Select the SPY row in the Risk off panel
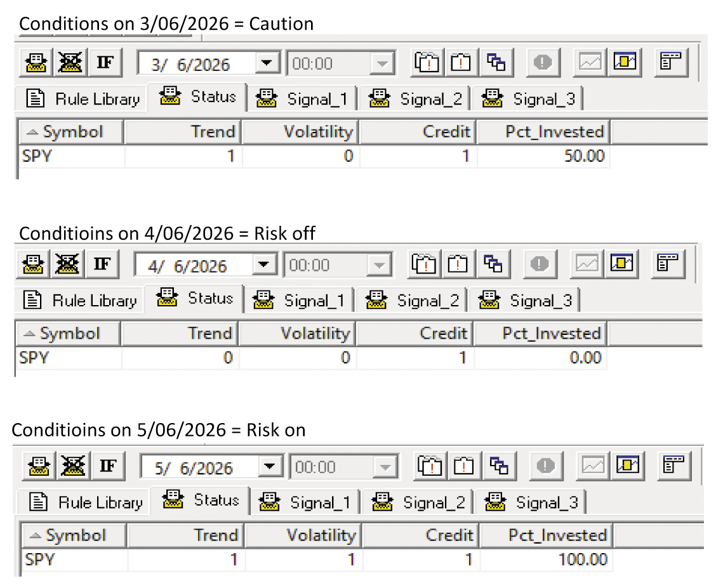The width and height of the screenshot is (723, 588). click(x=311, y=358)
